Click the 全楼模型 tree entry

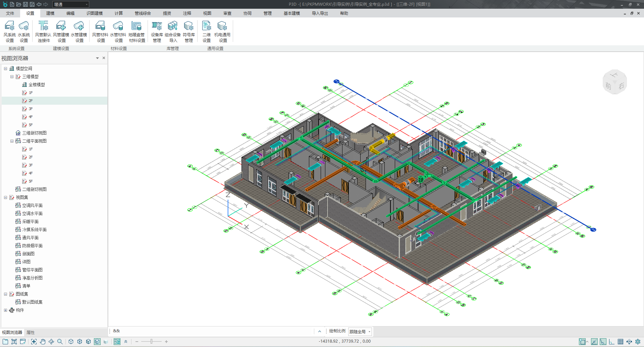[x=37, y=85]
